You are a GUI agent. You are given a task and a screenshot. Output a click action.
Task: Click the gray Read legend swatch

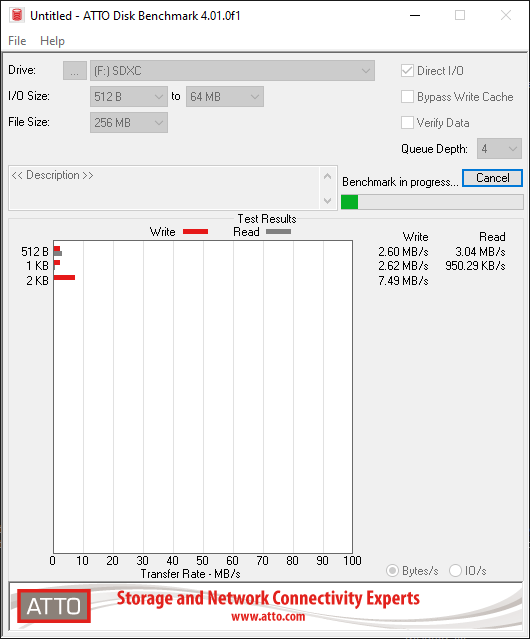point(279,231)
